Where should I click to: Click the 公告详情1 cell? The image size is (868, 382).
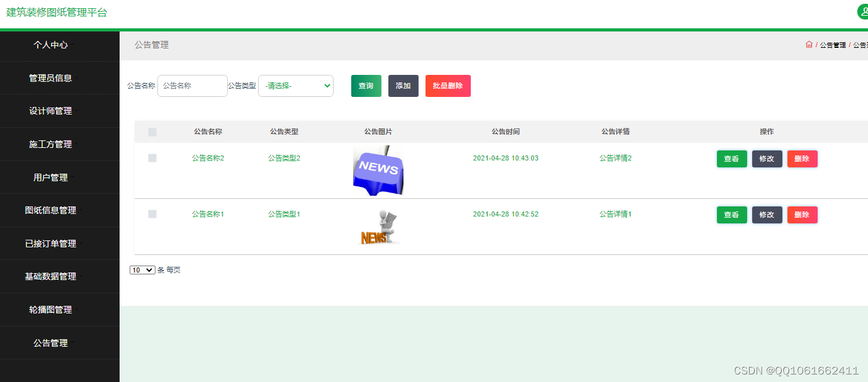[616, 214]
